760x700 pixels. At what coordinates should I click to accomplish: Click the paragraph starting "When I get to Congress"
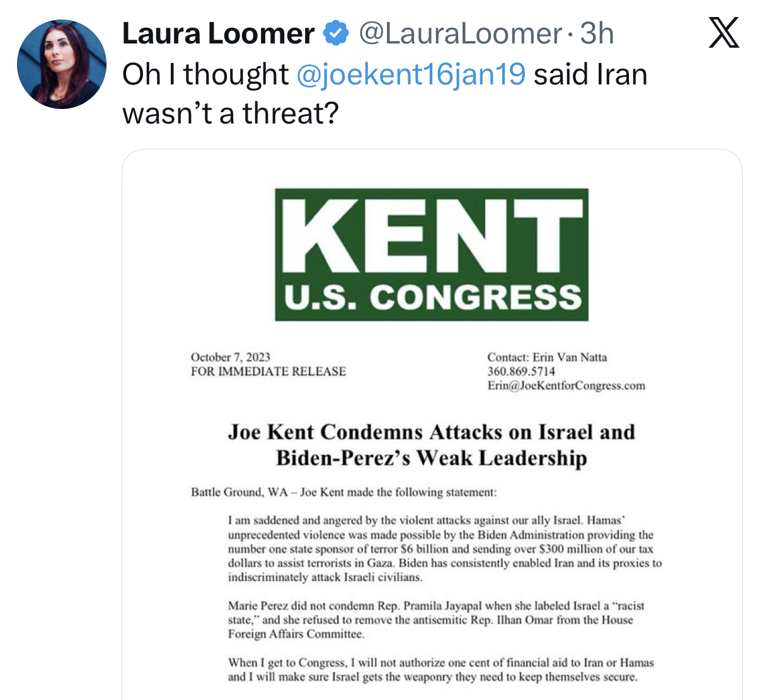[x=440, y=670]
